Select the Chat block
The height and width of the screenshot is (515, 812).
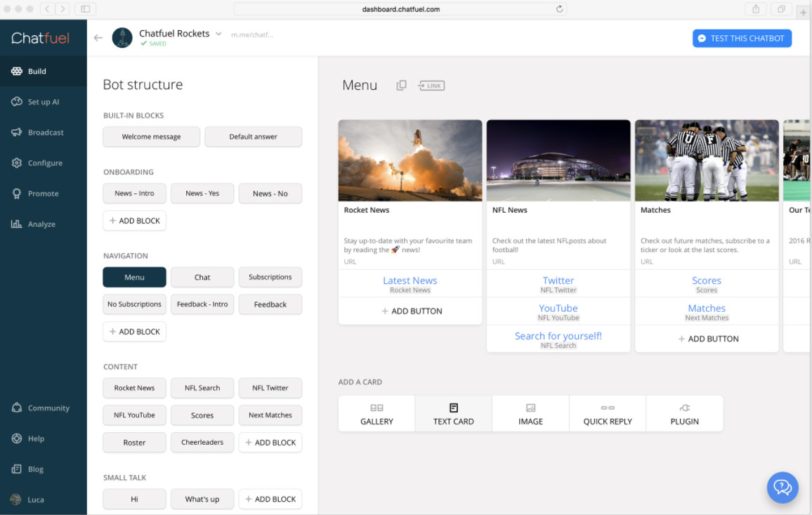(202, 278)
